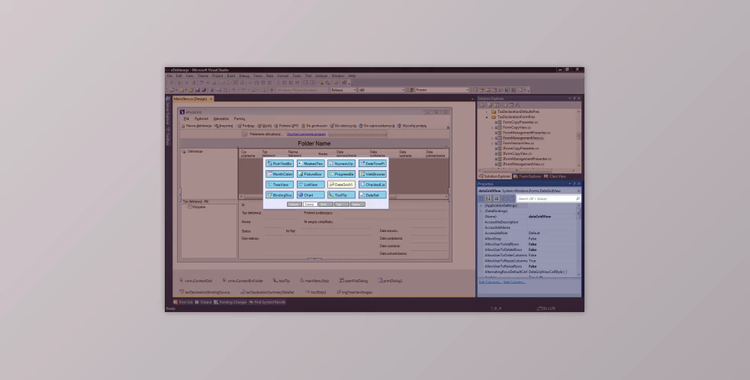This screenshot has width=750, height=380.
Task: Open the Build menu
Action: click(x=231, y=76)
